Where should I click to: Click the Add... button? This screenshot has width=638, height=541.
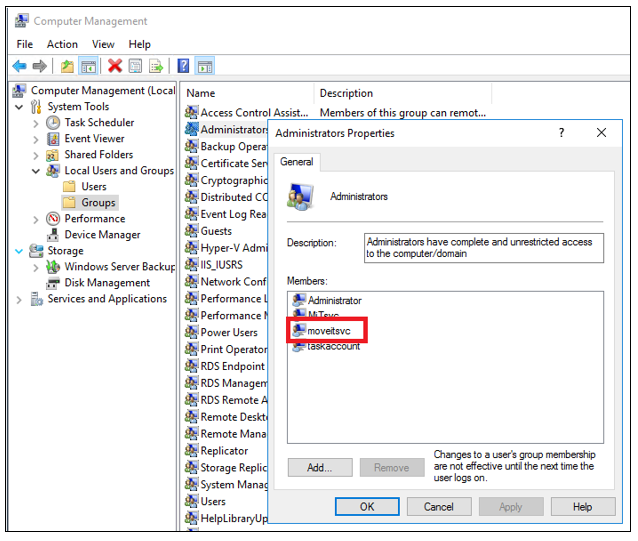[320, 468]
